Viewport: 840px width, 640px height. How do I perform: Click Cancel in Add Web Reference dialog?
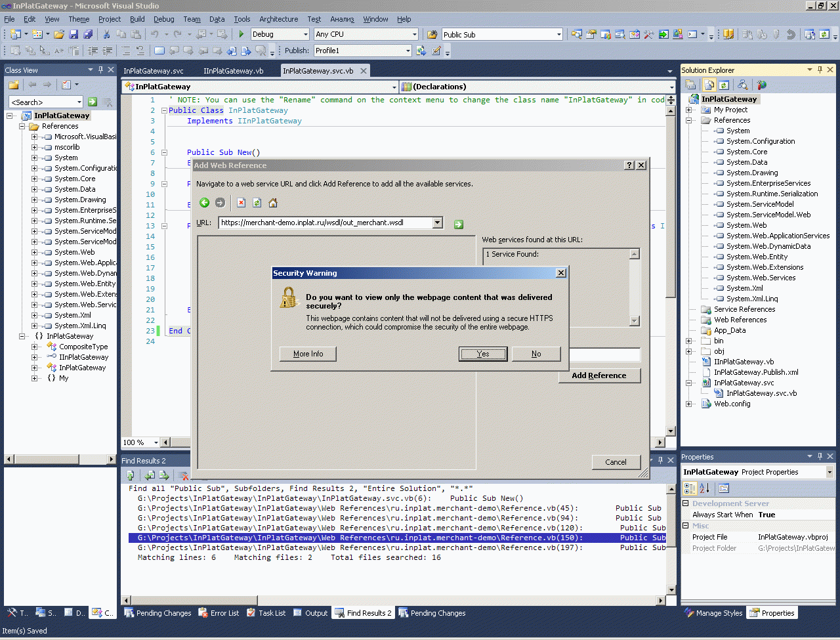pyautogui.click(x=616, y=462)
